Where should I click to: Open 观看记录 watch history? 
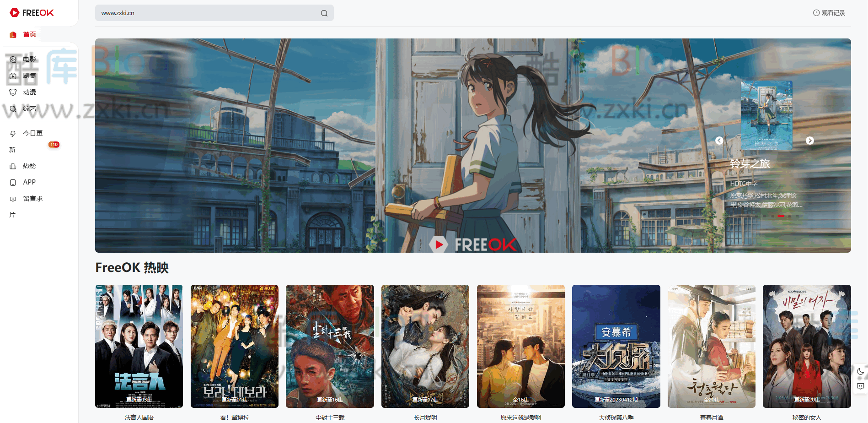(x=829, y=12)
